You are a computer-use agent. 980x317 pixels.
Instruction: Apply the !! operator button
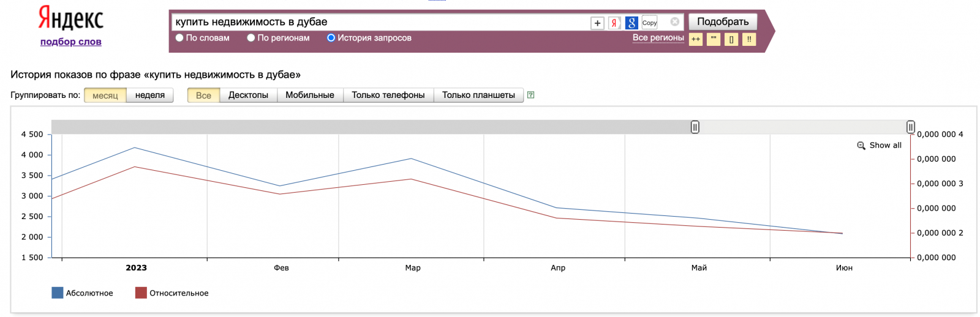tap(749, 39)
